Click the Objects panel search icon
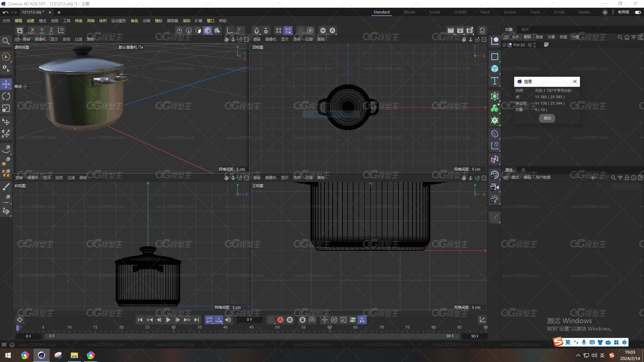 point(620,37)
